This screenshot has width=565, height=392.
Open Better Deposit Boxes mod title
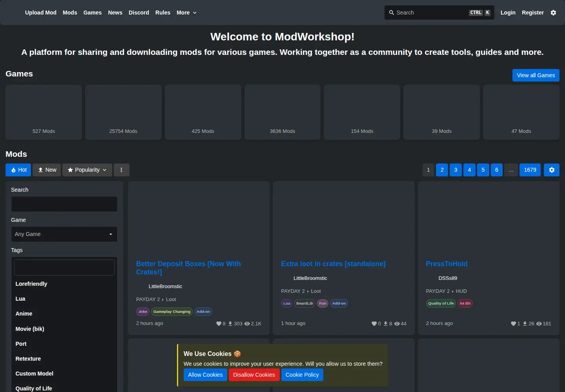(x=188, y=268)
